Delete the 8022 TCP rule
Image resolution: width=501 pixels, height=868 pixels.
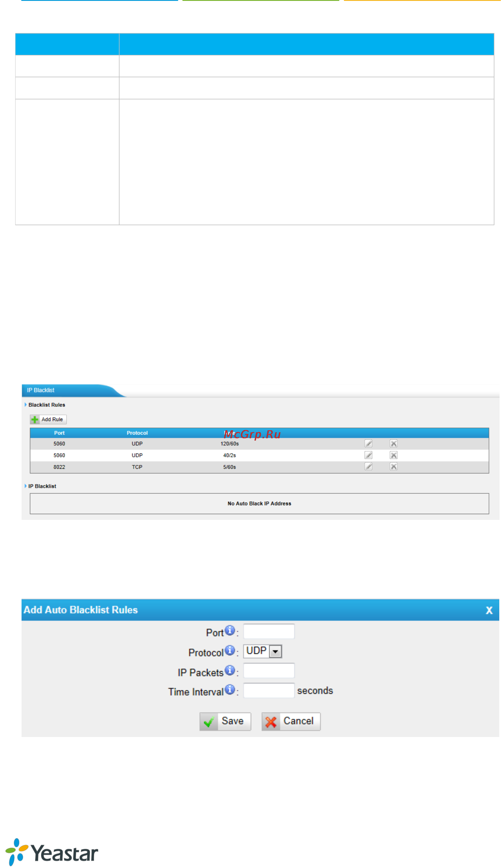pos(394,466)
